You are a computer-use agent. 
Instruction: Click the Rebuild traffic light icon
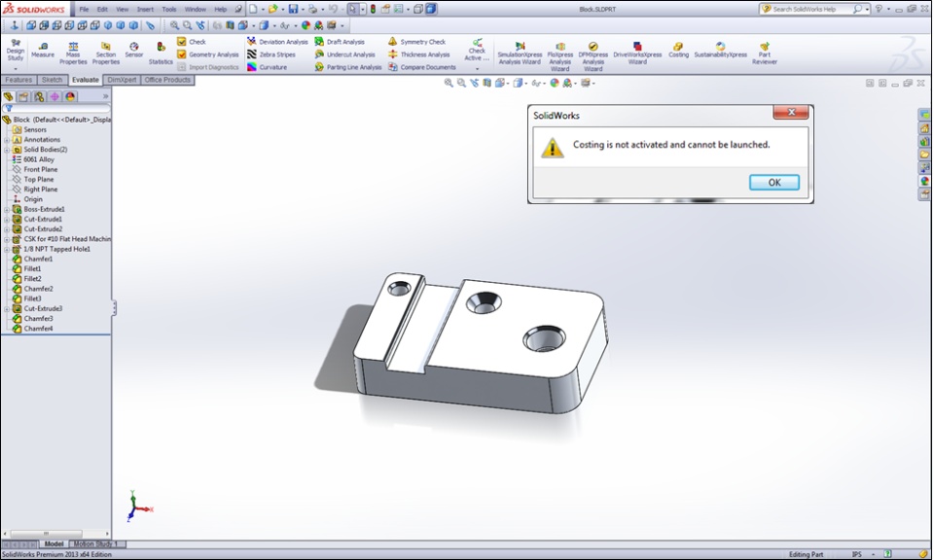pyautogui.click(x=373, y=9)
